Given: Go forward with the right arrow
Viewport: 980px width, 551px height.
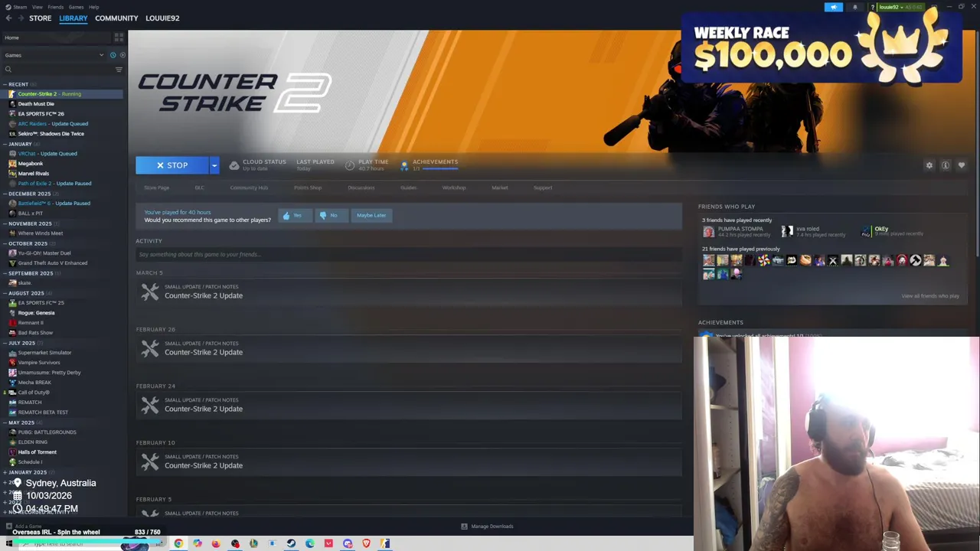Looking at the screenshot, I should click(x=21, y=18).
